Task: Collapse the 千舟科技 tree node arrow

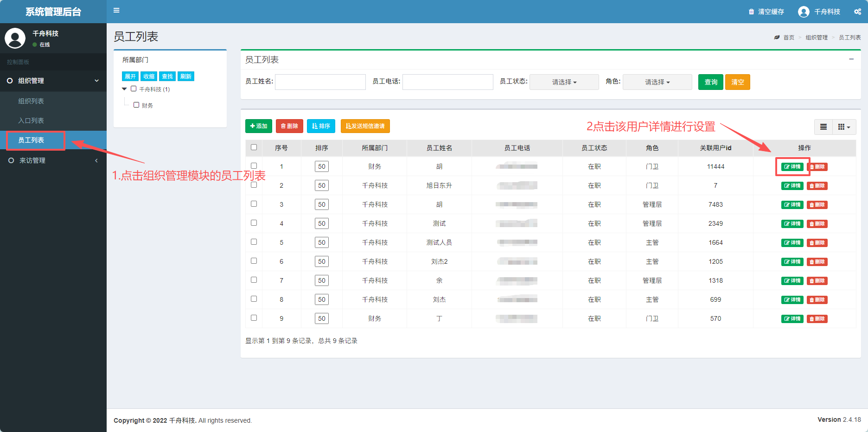Action: click(124, 89)
